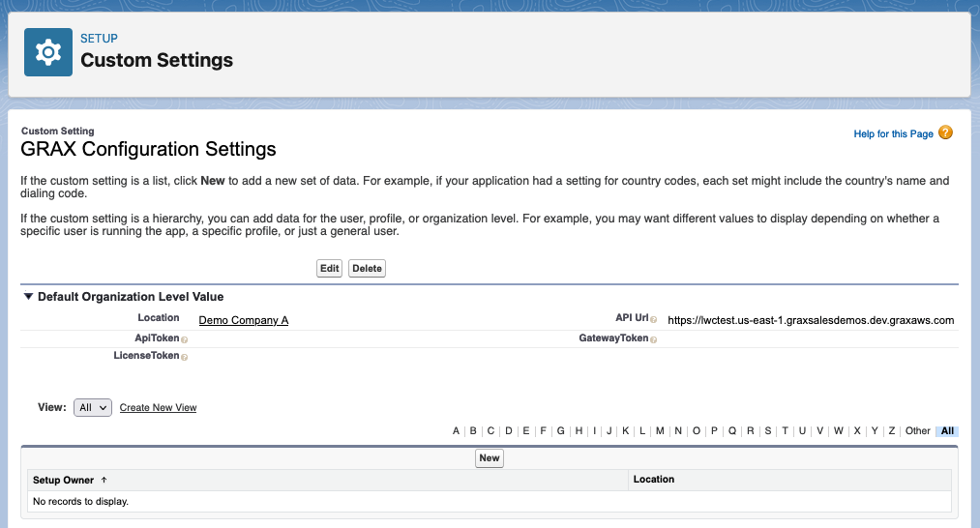Filter records by letter E
The height and width of the screenshot is (528, 980).
click(x=526, y=430)
